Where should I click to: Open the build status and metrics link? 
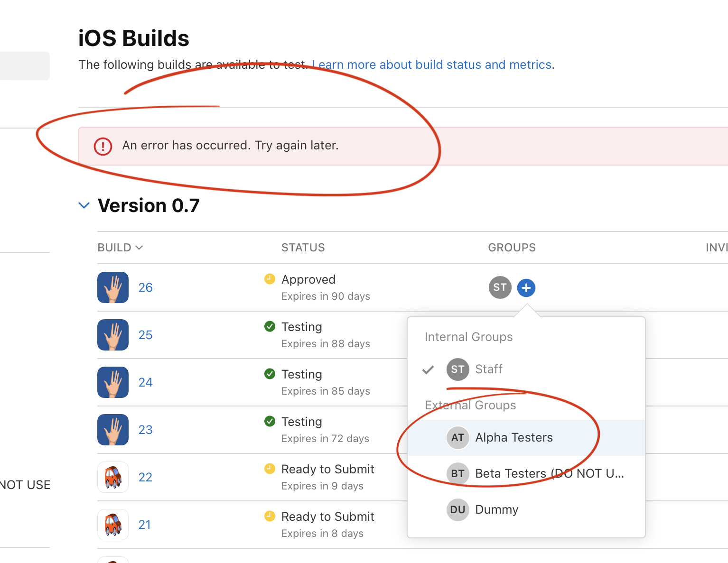(432, 65)
